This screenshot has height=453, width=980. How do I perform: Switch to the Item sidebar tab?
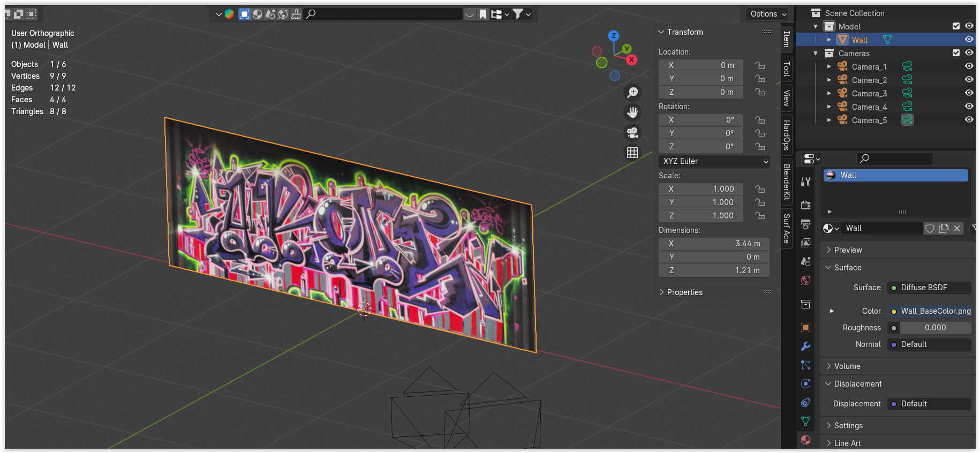point(786,39)
